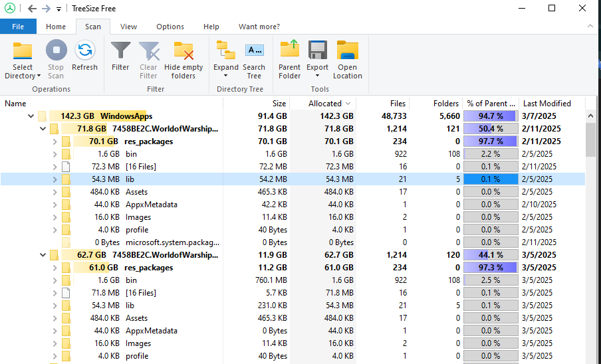Open the Select Directory dropdown arrow
The width and height of the screenshot is (601, 364).
tap(39, 76)
